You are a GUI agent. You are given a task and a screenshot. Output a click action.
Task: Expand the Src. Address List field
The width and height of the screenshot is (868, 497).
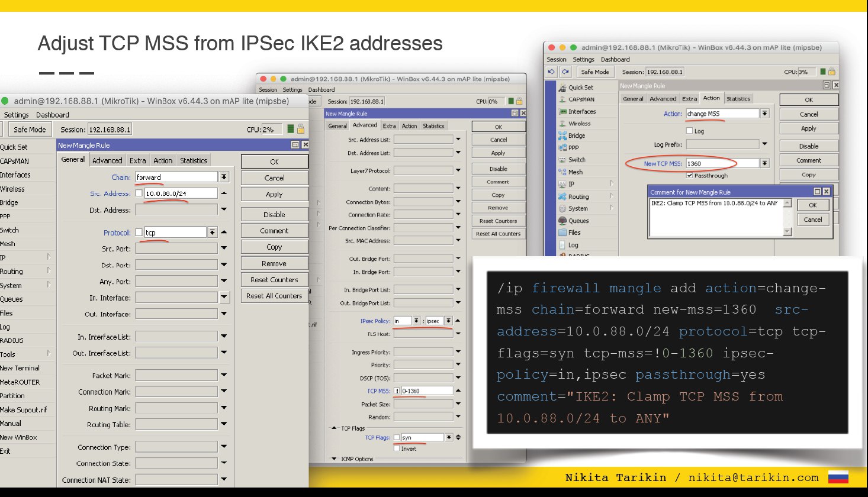pyautogui.click(x=458, y=139)
